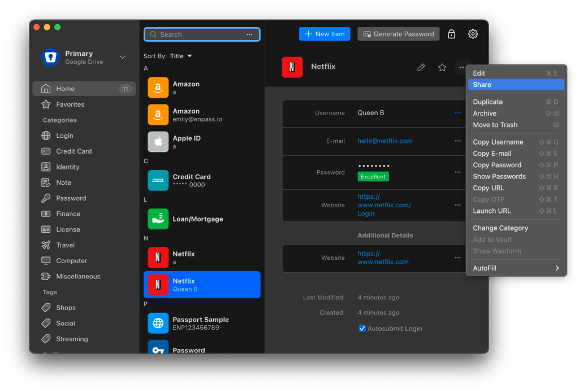Open the Computer category
Viewport: 579px width, 392px height.
(x=84, y=261)
